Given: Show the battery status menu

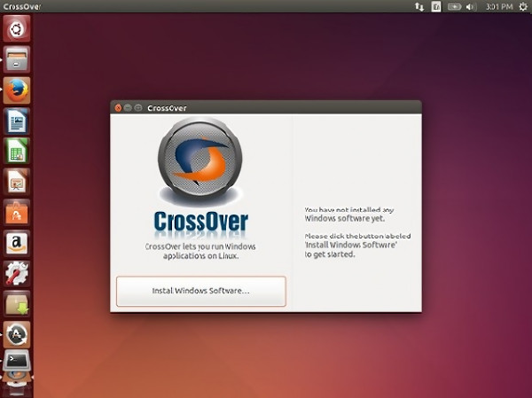Looking at the screenshot, I should [x=454, y=7].
